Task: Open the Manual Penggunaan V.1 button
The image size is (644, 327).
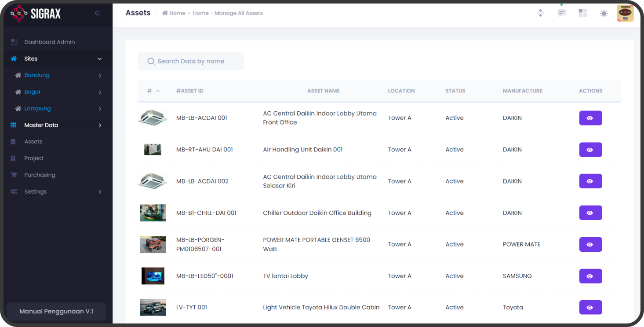Action: [x=56, y=311]
